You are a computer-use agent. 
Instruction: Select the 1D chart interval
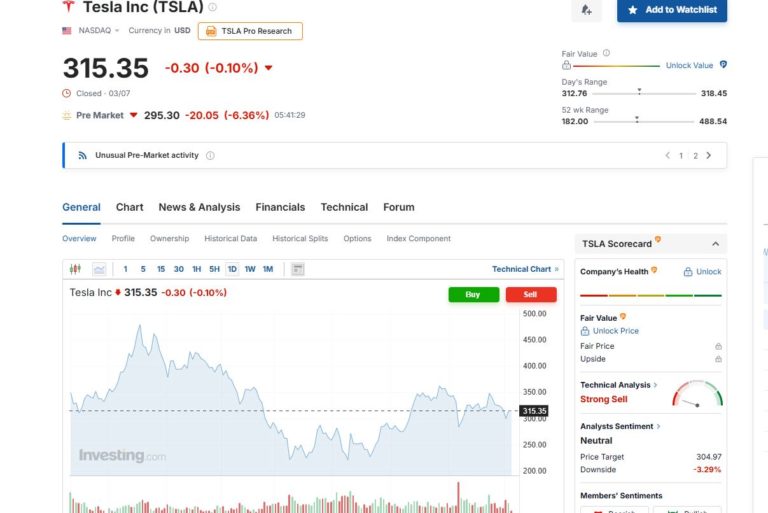coord(232,269)
